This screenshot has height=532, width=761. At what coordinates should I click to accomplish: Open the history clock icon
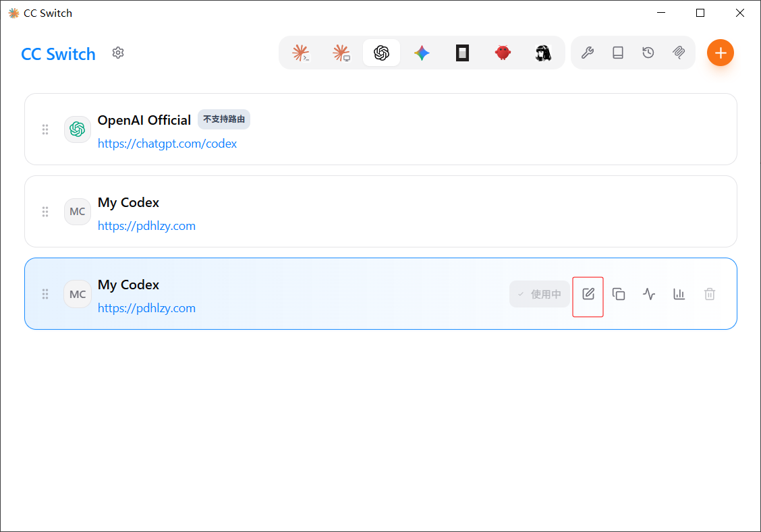coord(648,53)
